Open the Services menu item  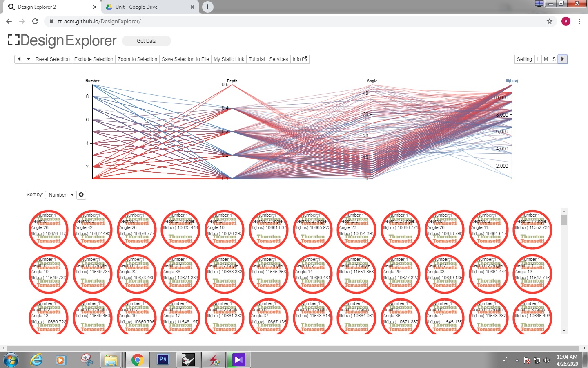click(279, 59)
